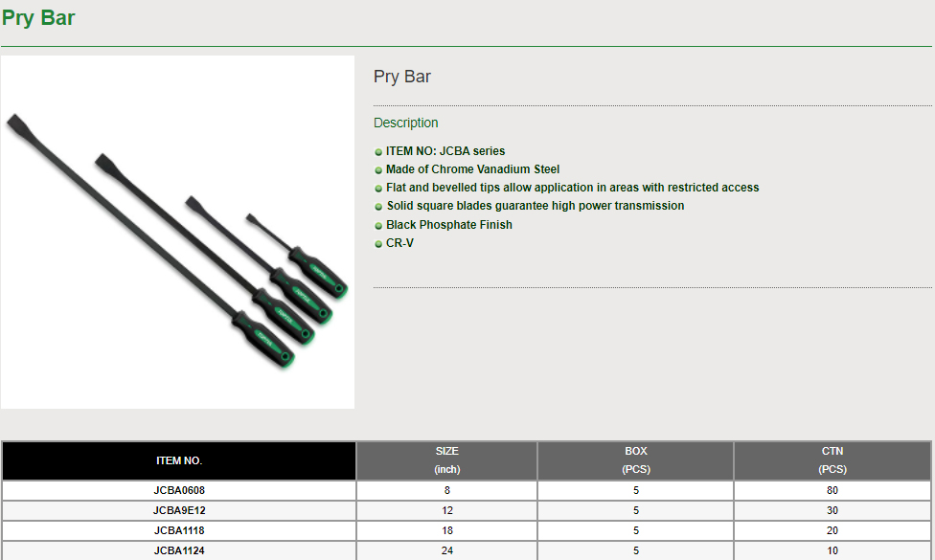This screenshot has height=560, width=935.
Task: Click the bullet beside Black Phosphate Finish
Action: (379, 226)
